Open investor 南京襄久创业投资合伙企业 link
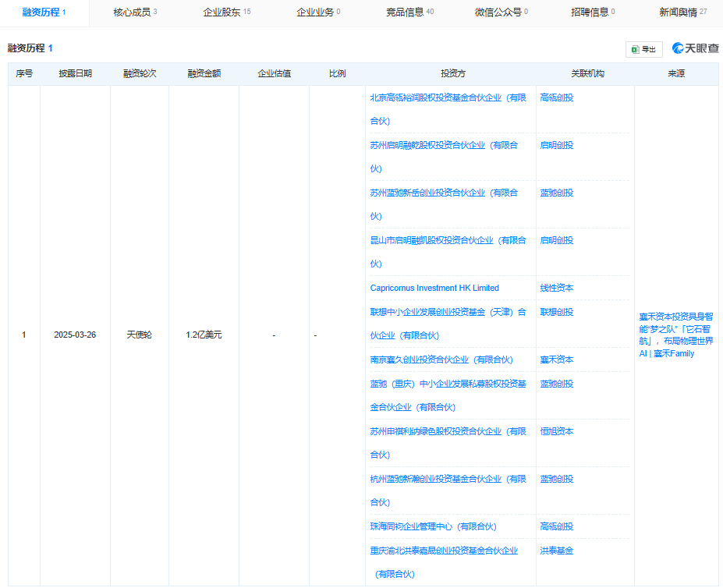The width and height of the screenshot is (723, 588). pos(441,360)
